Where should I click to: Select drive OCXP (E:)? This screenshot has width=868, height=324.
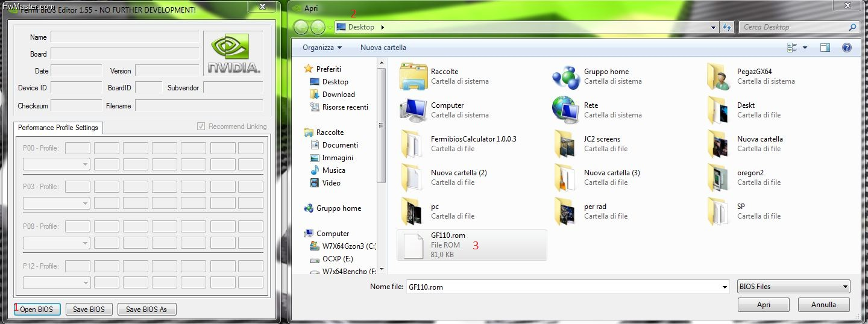pyautogui.click(x=338, y=259)
